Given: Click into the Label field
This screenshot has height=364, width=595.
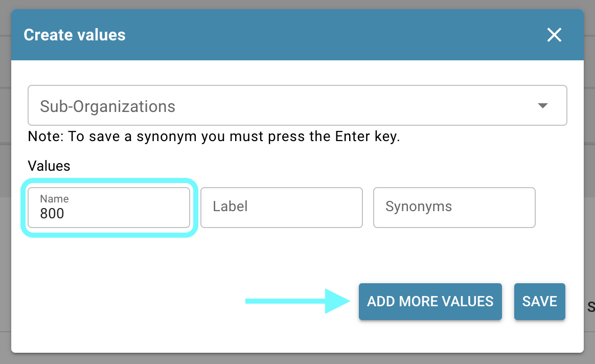Looking at the screenshot, I should coord(281,207).
